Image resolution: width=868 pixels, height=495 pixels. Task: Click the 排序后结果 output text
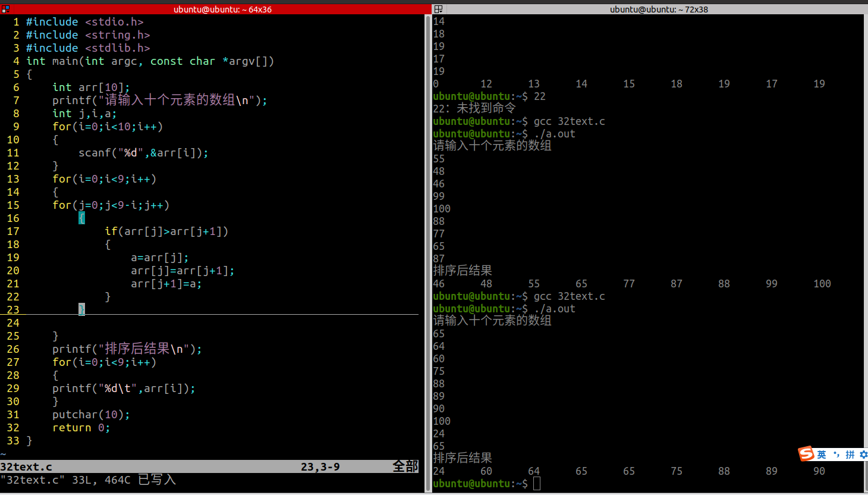[x=463, y=270]
